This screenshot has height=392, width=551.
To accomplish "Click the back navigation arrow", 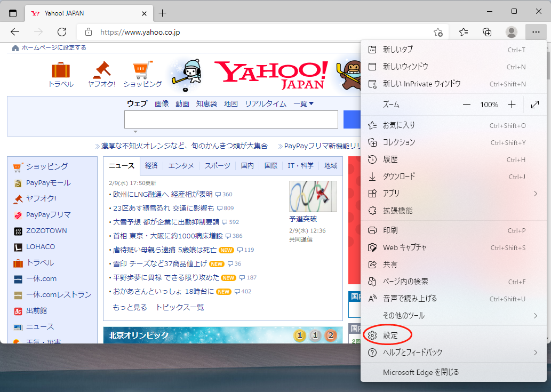I will click(15, 32).
